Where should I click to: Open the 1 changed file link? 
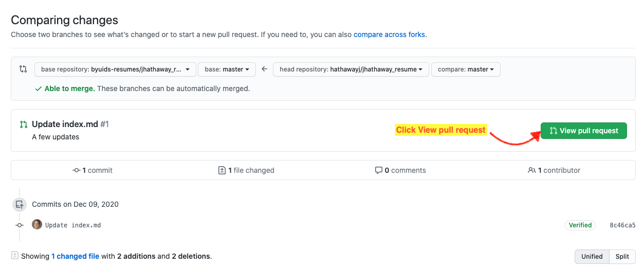tap(75, 256)
